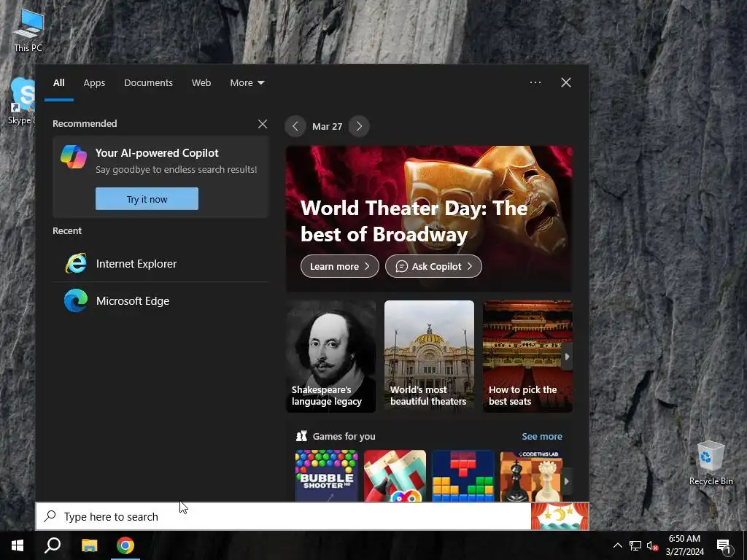The width and height of the screenshot is (747, 560).
Task: Open This PC desktop icon
Action: 28,30
